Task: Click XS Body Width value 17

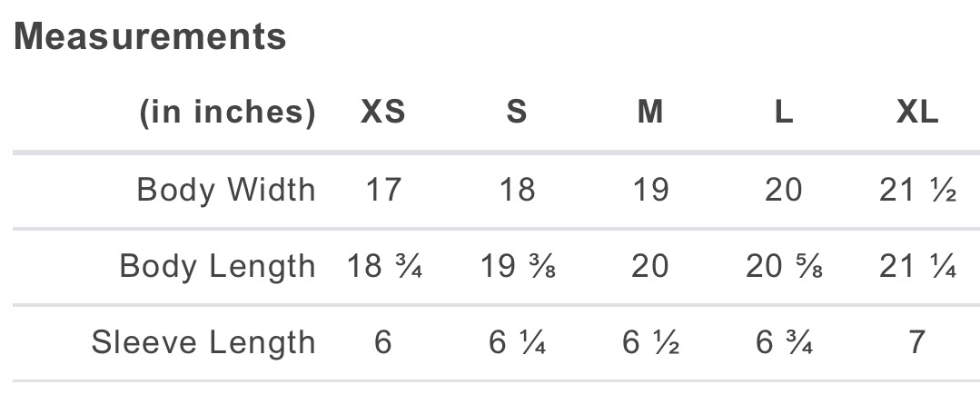Action: pos(383,190)
